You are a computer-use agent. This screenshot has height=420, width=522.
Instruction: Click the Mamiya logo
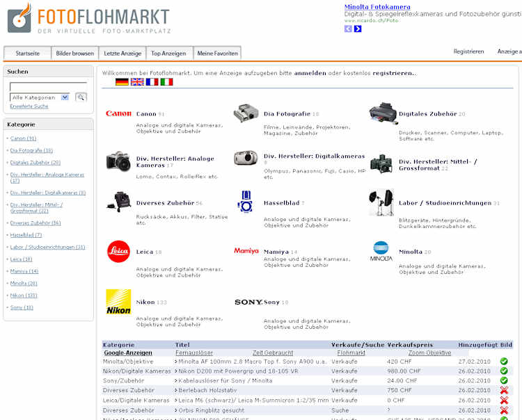tap(246, 251)
